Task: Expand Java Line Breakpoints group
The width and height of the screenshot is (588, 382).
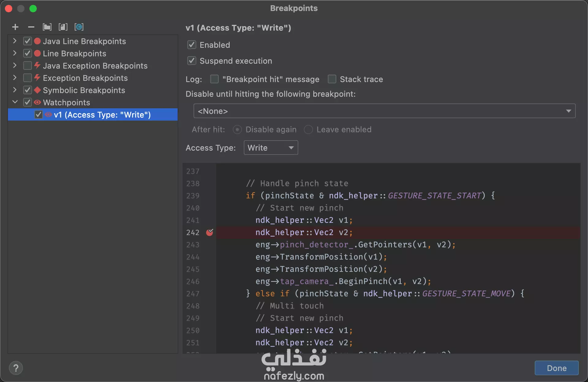Action: point(15,41)
